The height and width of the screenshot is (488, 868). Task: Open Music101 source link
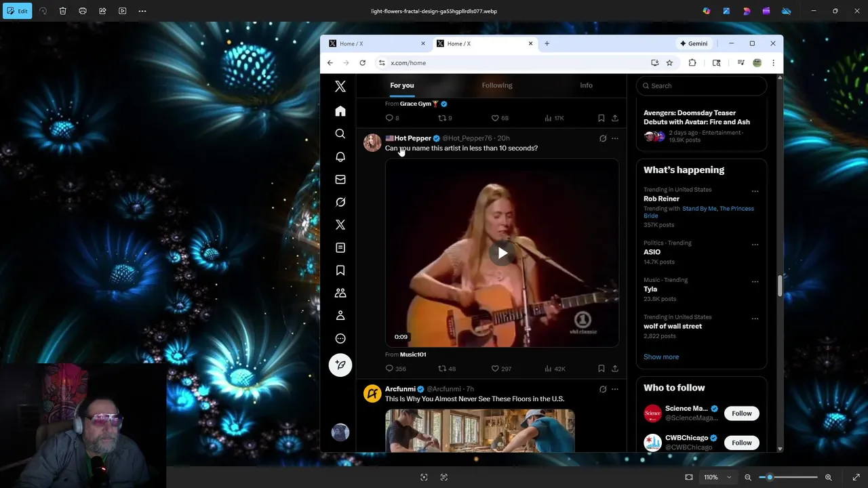click(x=413, y=354)
